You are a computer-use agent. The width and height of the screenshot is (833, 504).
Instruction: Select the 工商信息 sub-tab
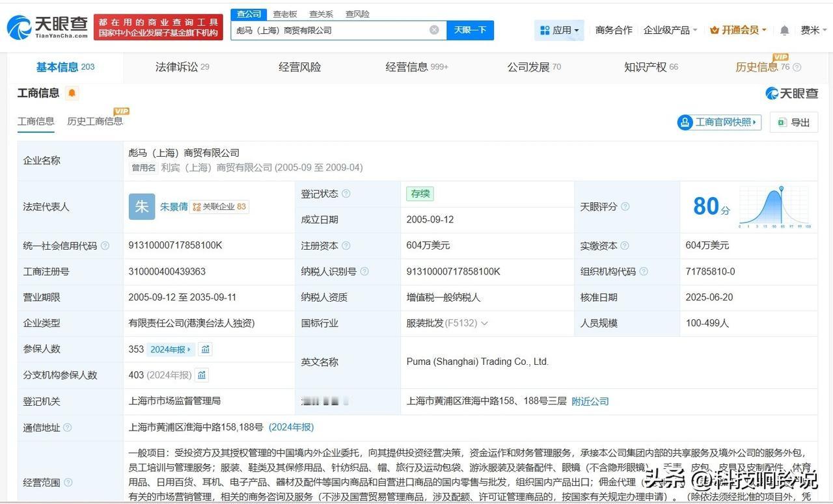click(x=36, y=122)
